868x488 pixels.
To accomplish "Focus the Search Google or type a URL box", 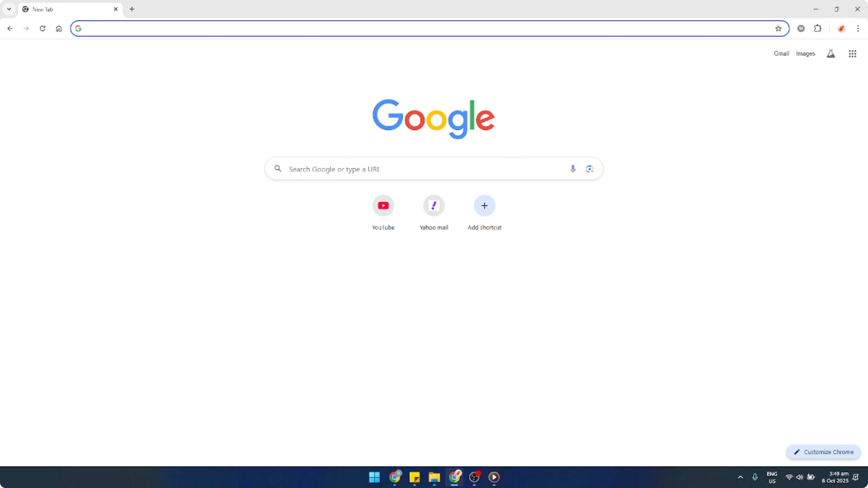I will tap(434, 169).
